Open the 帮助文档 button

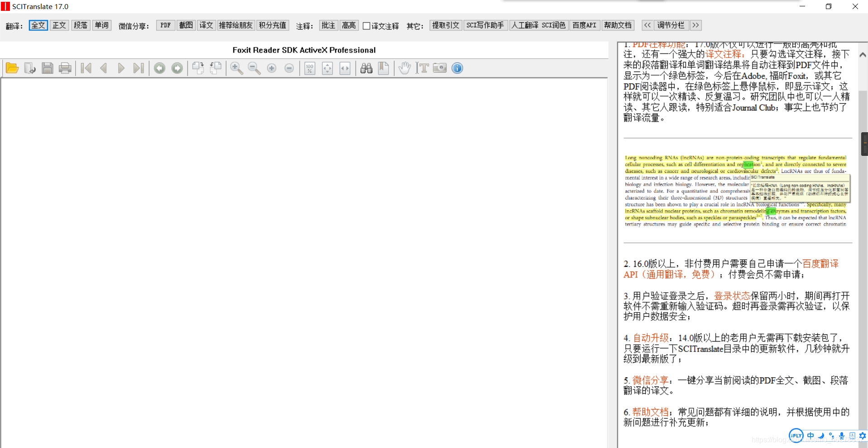click(x=618, y=25)
